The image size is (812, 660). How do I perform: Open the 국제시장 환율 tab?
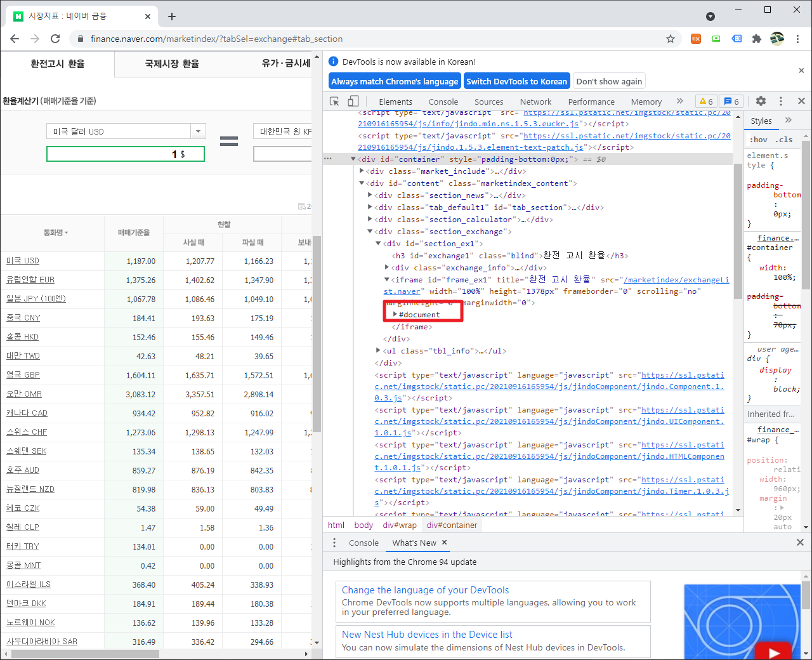pos(172,63)
